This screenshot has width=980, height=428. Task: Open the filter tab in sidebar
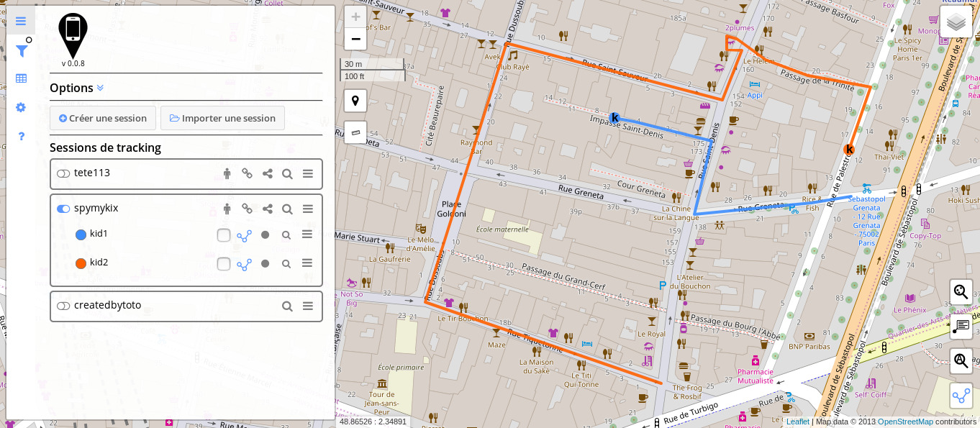coord(21,50)
